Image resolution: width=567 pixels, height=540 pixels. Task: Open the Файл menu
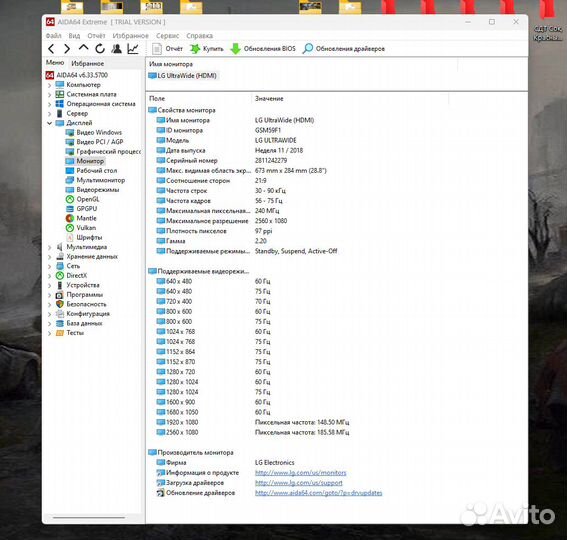coord(54,35)
